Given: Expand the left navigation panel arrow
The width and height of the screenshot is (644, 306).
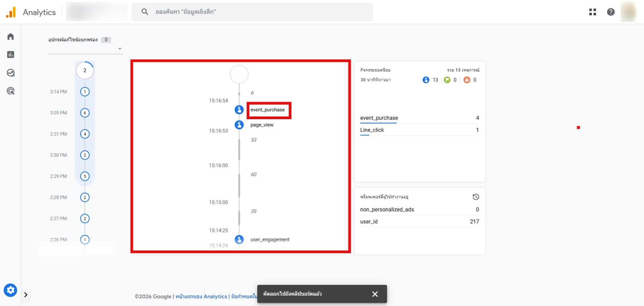Looking at the screenshot, I should click(x=26, y=295).
